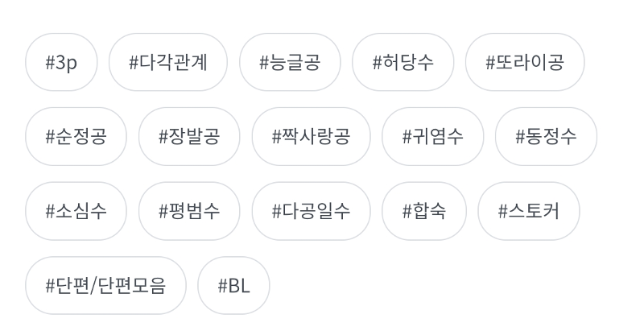Filter by the #3p hashtag
Viewport: 644px width, 335px height.
click(61, 62)
